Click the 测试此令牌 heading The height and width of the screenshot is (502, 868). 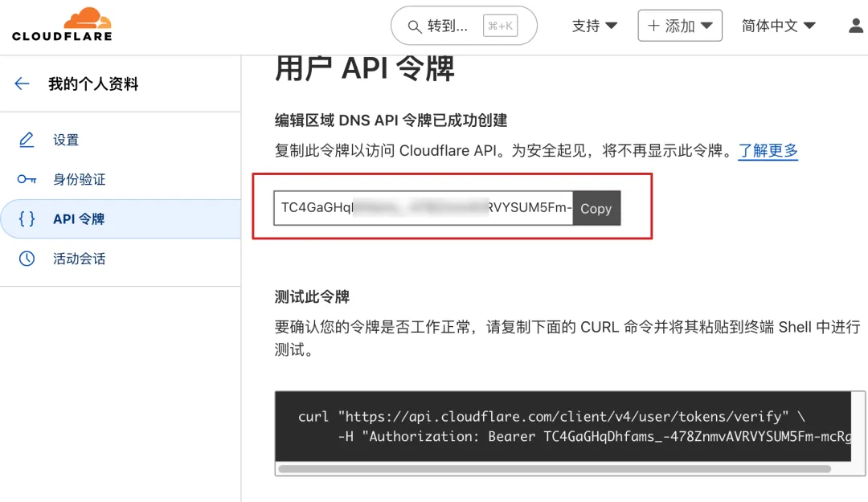pos(312,296)
